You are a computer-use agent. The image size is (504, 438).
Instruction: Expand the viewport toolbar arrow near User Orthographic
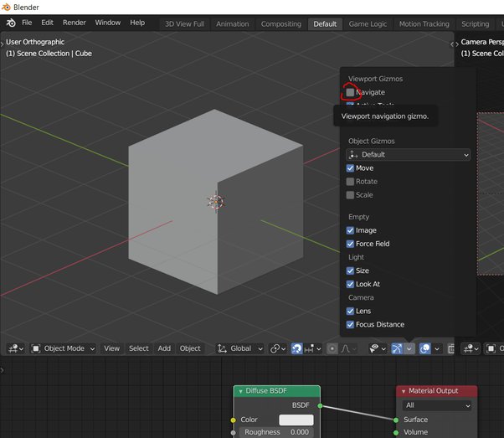click(3, 44)
